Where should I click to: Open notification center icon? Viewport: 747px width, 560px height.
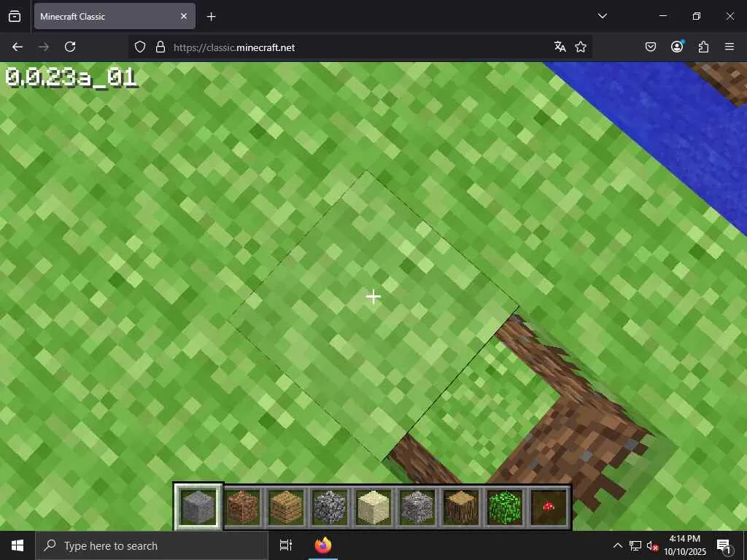coord(724,545)
